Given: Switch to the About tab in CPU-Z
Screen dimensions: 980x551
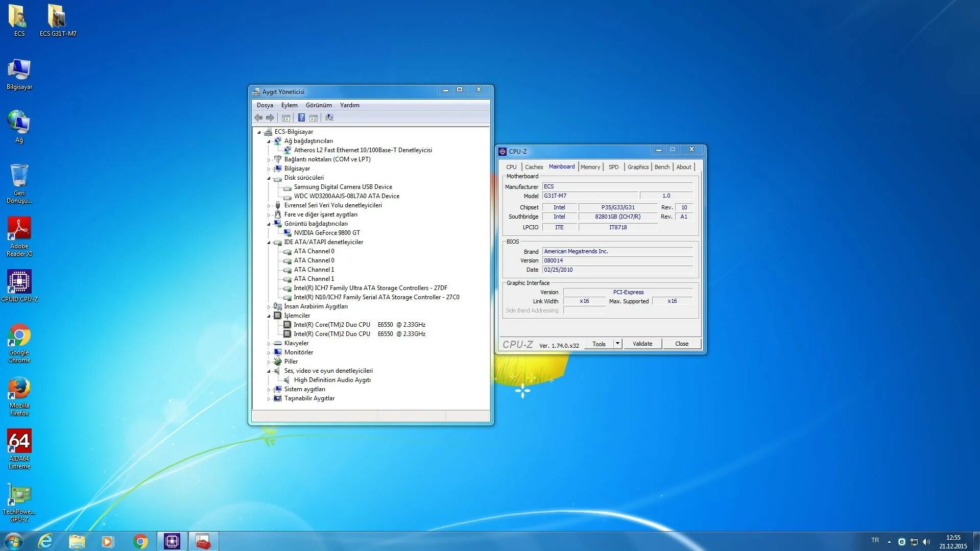Looking at the screenshot, I should 684,167.
